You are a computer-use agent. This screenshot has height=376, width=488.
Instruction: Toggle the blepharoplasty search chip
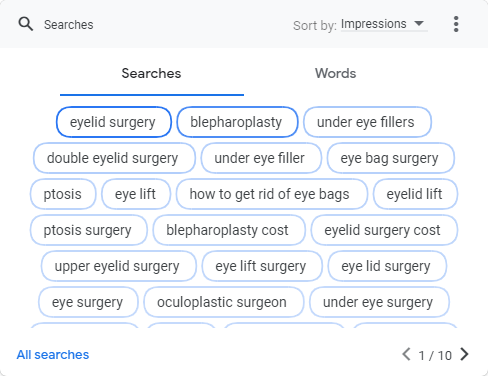pyautogui.click(x=237, y=122)
